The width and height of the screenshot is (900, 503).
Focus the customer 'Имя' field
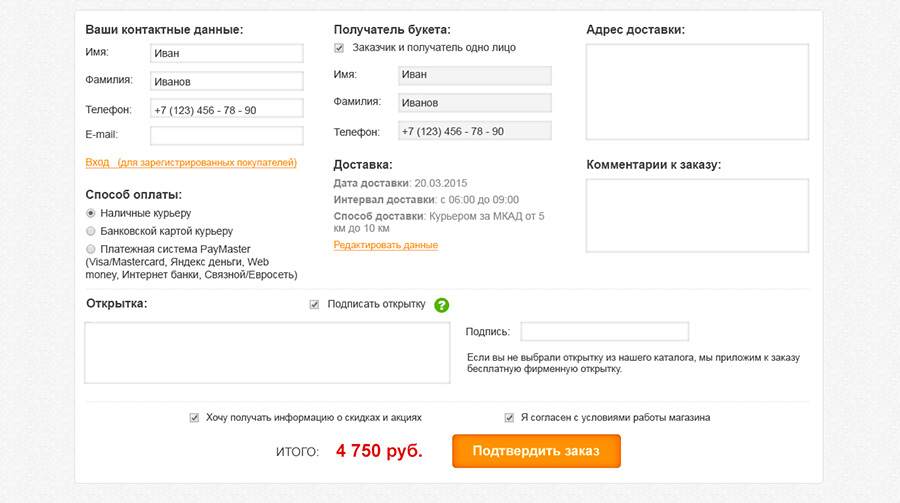tap(226, 53)
